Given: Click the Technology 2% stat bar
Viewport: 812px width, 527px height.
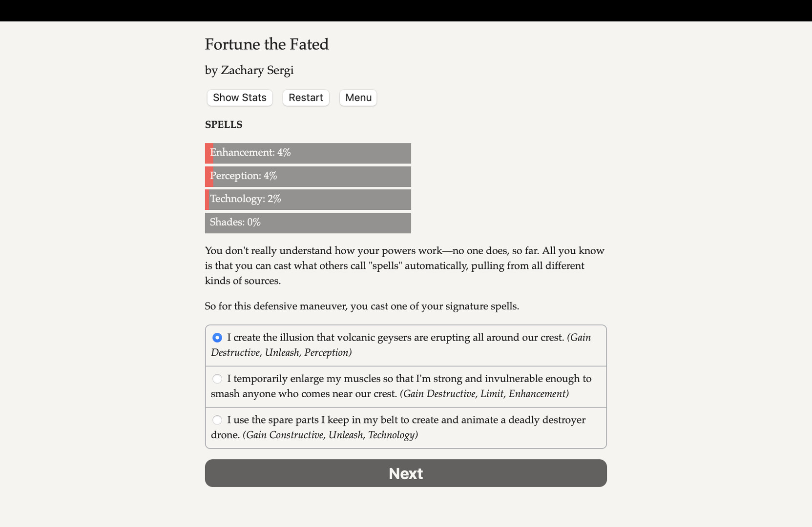Looking at the screenshot, I should [x=308, y=199].
